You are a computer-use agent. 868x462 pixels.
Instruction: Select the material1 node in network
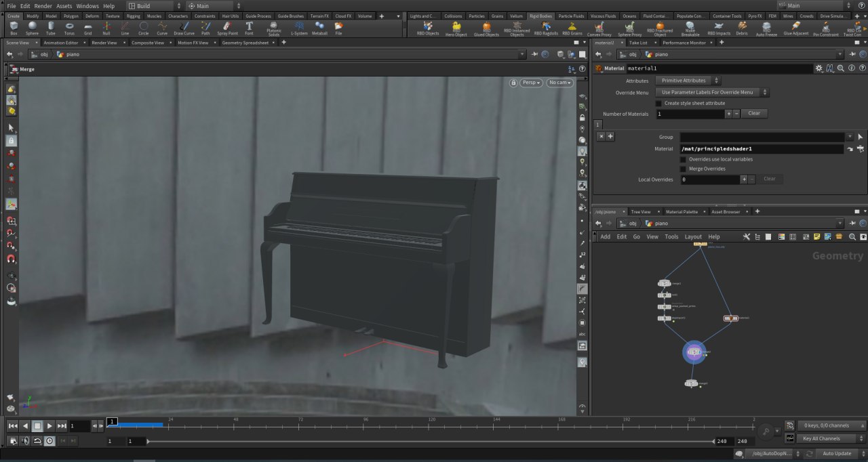coord(731,318)
